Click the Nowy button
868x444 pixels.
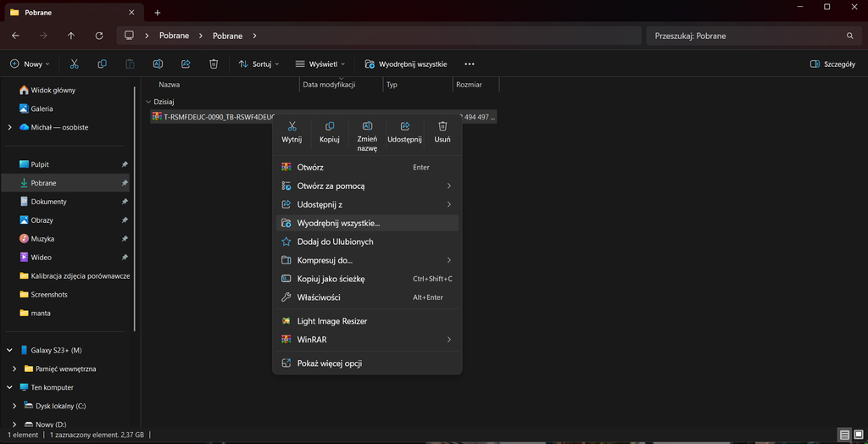(30, 64)
